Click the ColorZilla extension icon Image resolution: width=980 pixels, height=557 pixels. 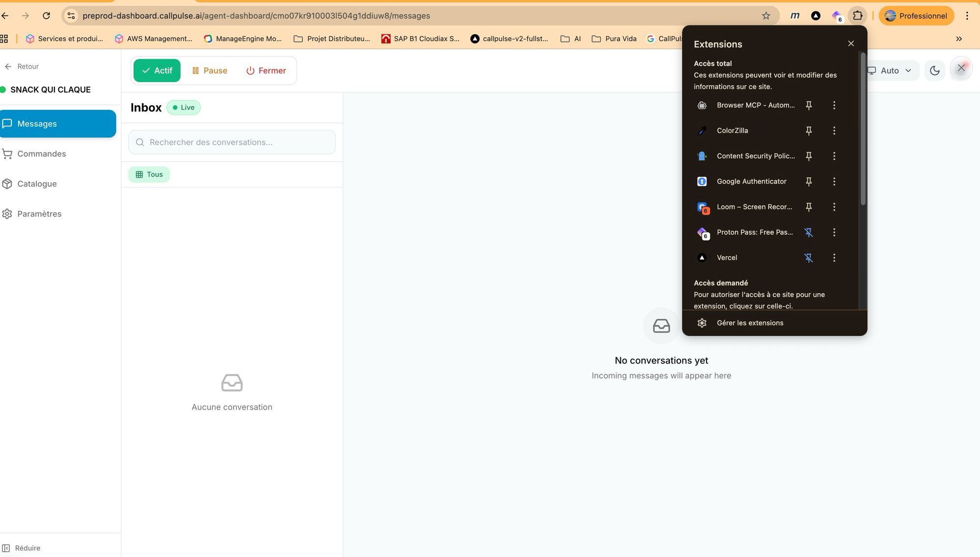point(702,130)
